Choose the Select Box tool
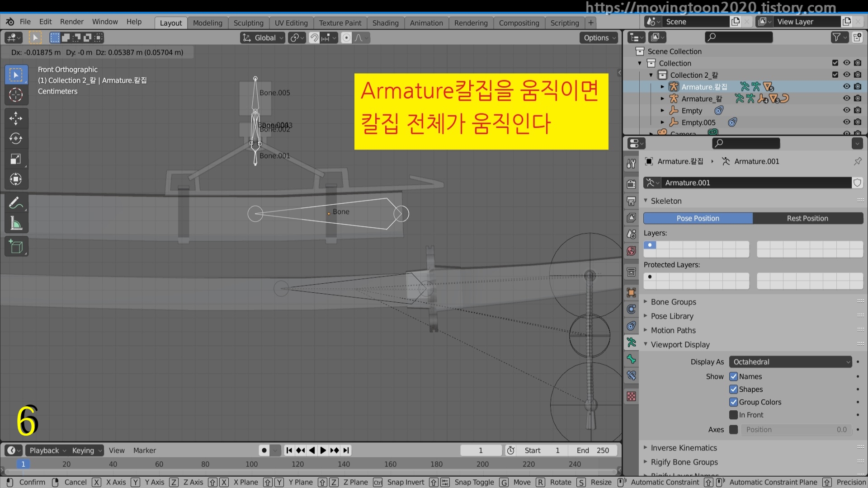 [16, 75]
